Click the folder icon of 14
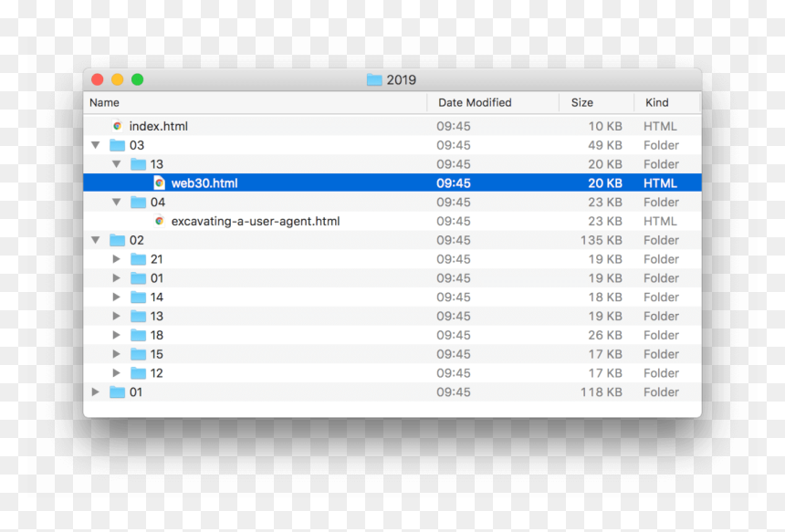 [x=138, y=297]
